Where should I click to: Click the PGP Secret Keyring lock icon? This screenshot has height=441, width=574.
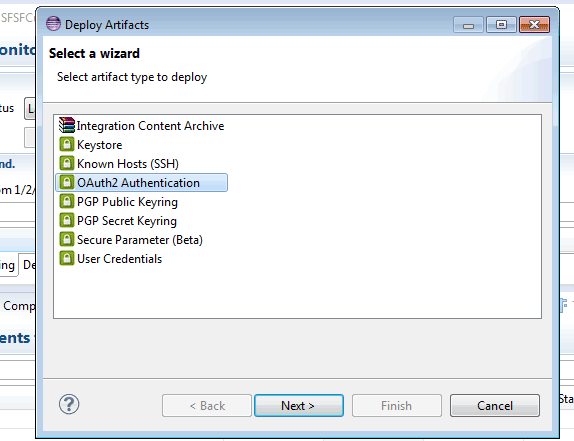pos(67,220)
